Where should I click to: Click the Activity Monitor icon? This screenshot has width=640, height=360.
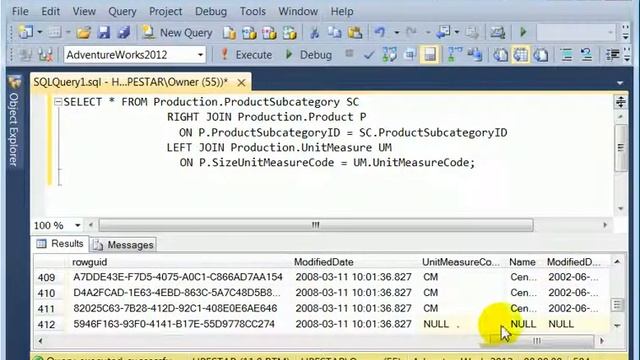[x=497, y=32]
